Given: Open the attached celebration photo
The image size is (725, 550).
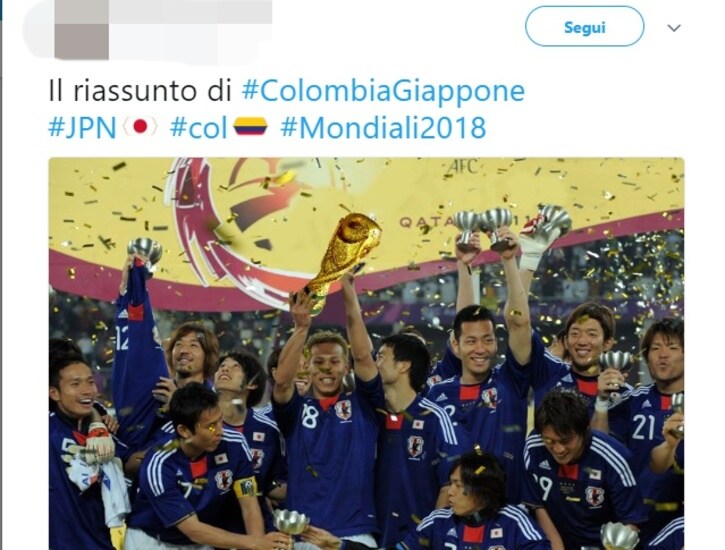Looking at the screenshot, I should click(x=366, y=354).
